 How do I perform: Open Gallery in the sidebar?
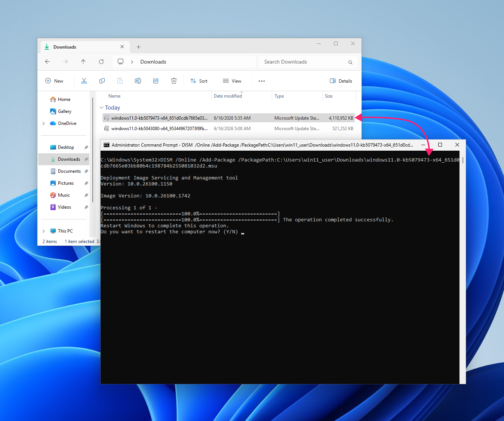click(64, 111)
